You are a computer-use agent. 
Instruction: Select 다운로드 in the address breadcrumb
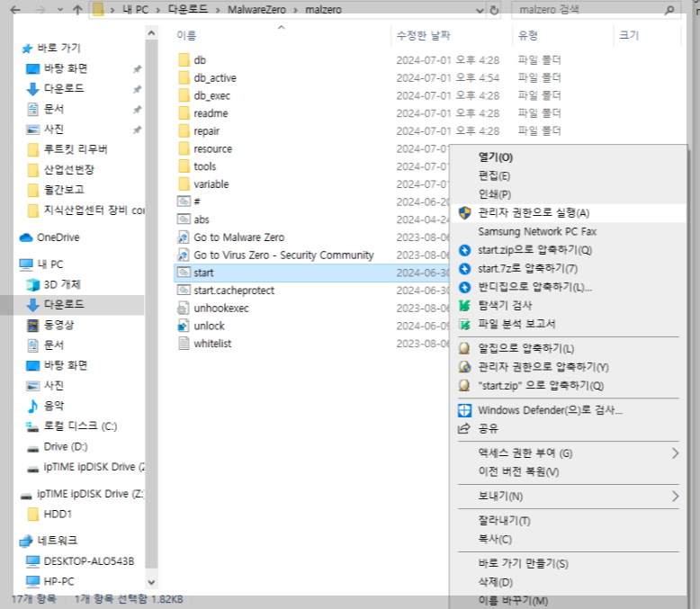[x=188, y=10]
